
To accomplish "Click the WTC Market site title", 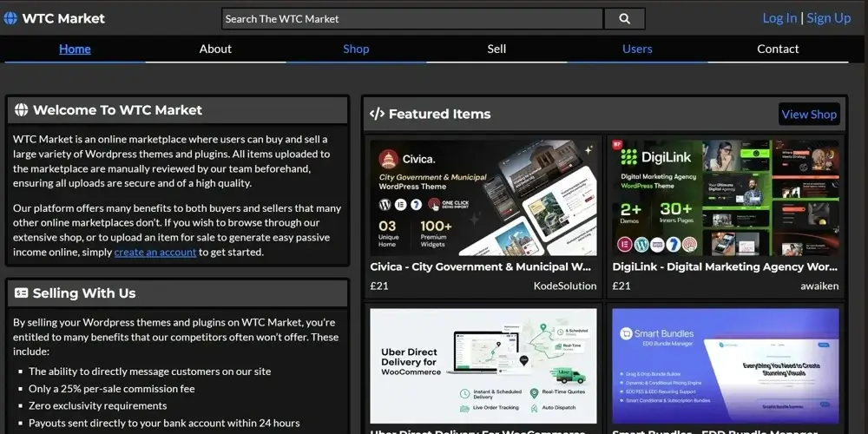I will (x=63, y=18).
